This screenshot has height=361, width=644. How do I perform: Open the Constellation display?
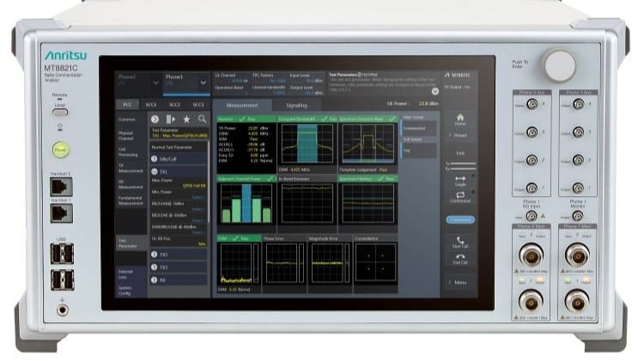[x=375, y=264]
